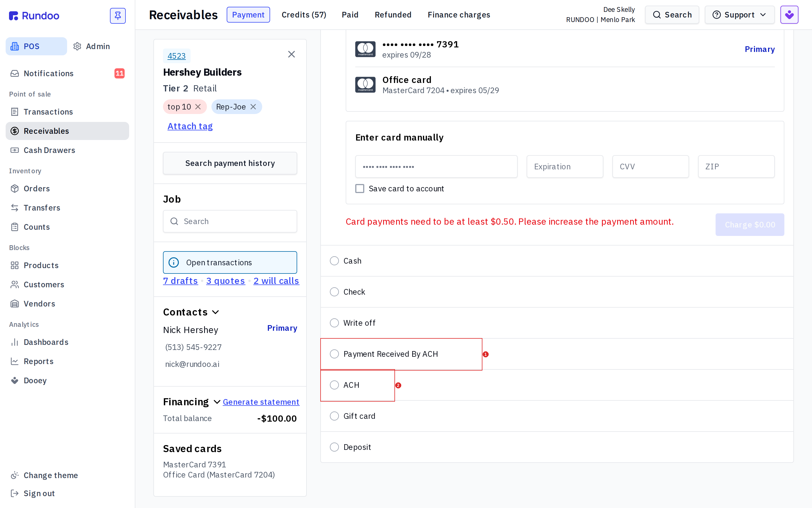The height and width of the screenshot is (508, 812).
Task: Click the Job search field
Action: point(230,222)
